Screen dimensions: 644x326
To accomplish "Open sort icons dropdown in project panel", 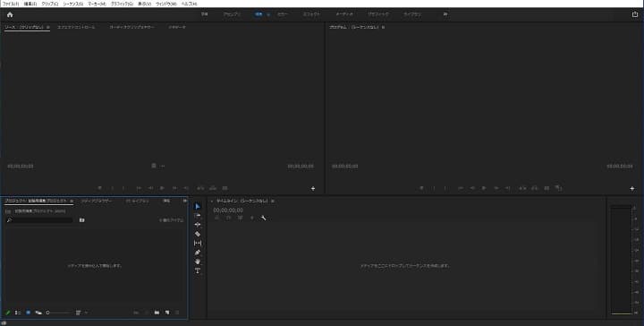I will [x=80, y=313].
